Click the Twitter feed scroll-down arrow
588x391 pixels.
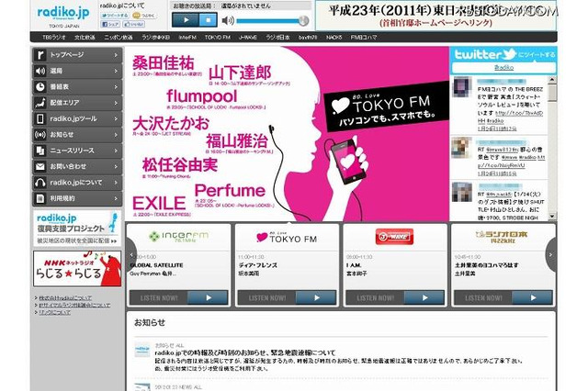point(552,216)
